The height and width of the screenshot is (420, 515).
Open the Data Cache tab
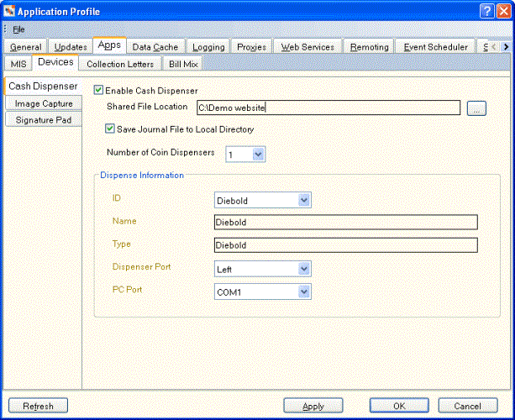click(155, 47)
